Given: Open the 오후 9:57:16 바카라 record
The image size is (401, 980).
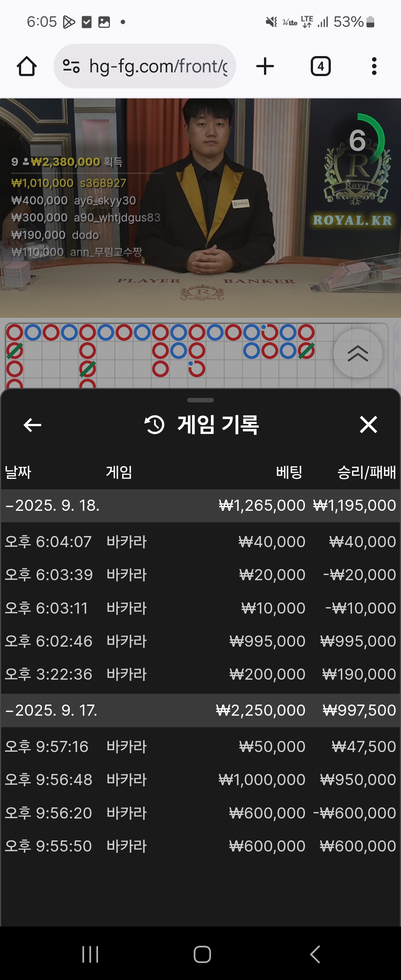Looking at the screenshot, I should click(x=200, y=747).
